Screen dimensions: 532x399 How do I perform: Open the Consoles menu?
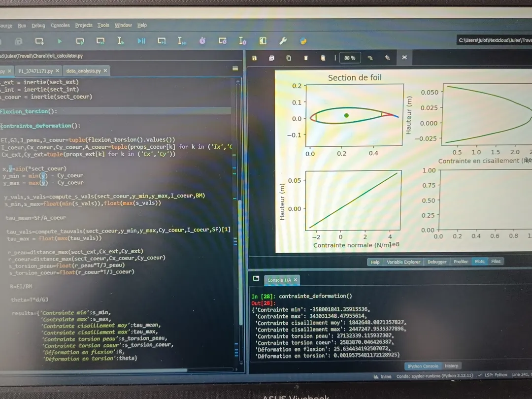61,26
